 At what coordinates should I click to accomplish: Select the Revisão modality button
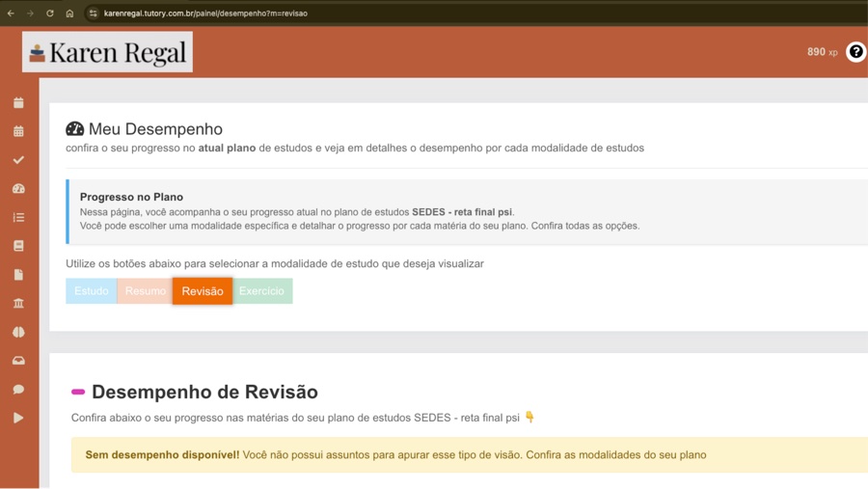[x=203, y=290]
